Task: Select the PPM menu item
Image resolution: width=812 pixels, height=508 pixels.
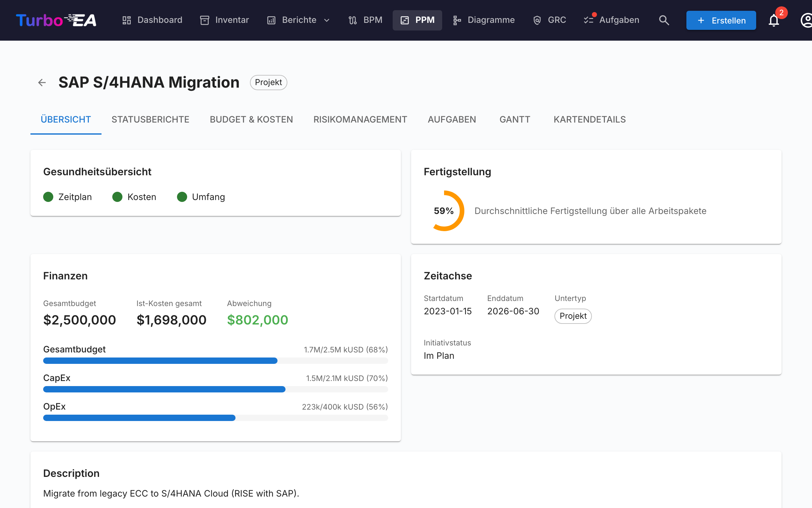Action: point(417,20)
